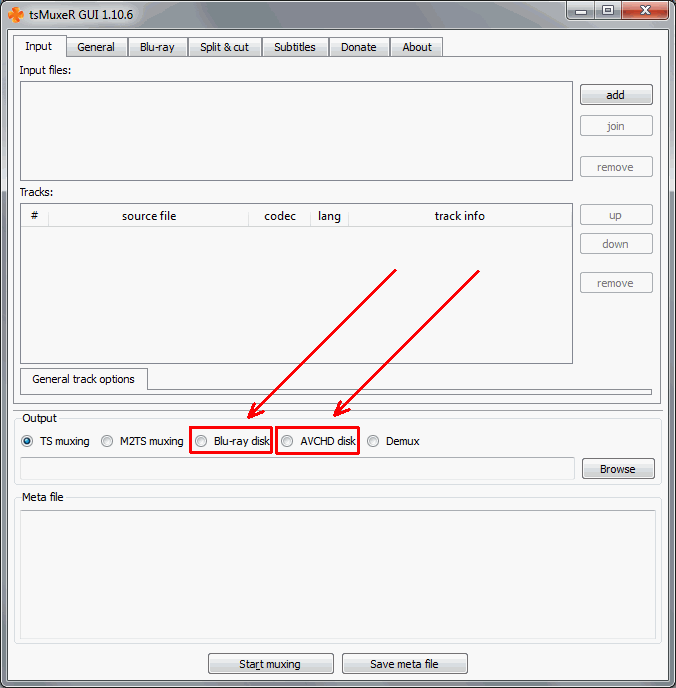Click the tsMuxeR orange app icon

(x=16, y=14)
